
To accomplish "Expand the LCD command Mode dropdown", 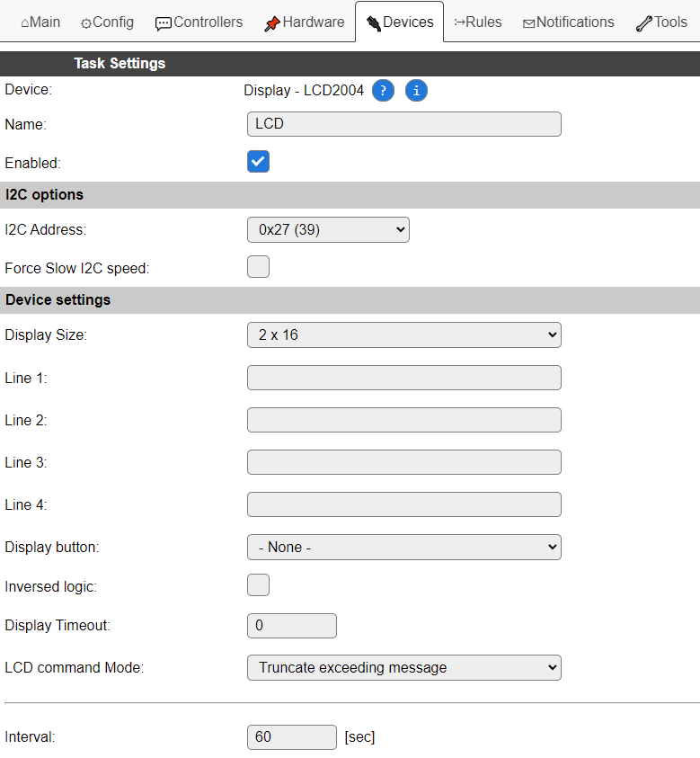I will 403,668.
